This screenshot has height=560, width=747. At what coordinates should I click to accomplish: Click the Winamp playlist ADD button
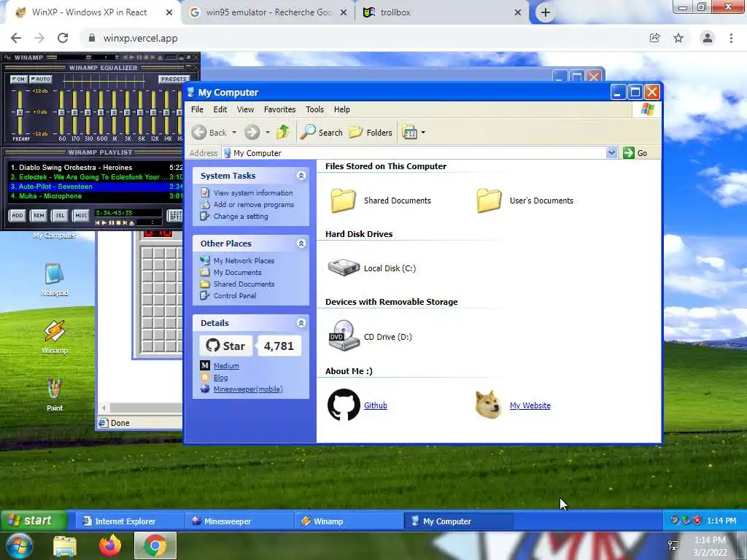18,216
